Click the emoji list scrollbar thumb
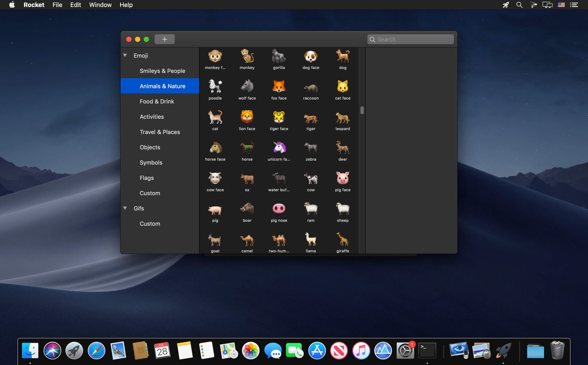Screen dimensions: 588x365 point(362,110)
